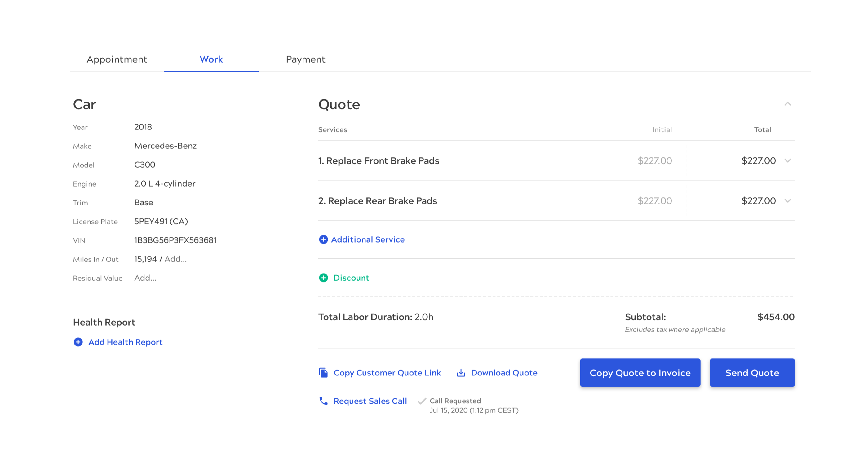Viewport: 868px width, 474px height.
Task: Click Copy Quote to Invoice button
Action: coord(640,373)
